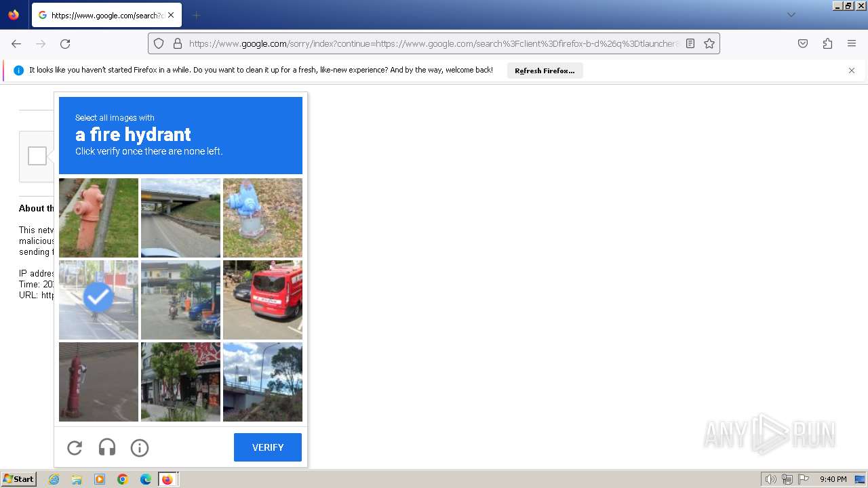The height and width of the screenshot is (488, 868).
Task: Click the 9:40 PM clock
Action: pyautogui.click(x=833, y=479)
